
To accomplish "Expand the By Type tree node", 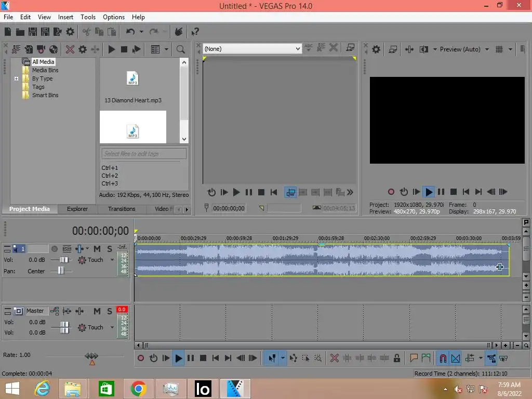I will point(16,79).
